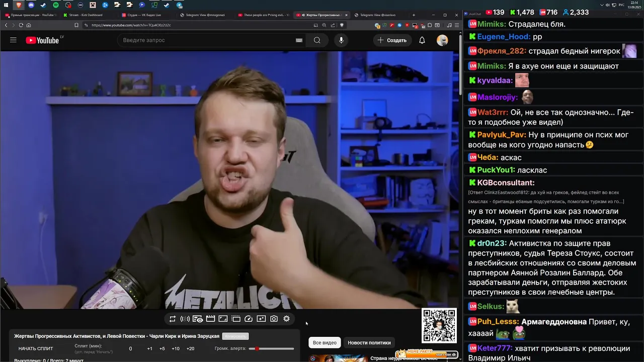This screenshot has height=362, width=644.
Task: Click НАЧАТЬ СПЛИТ button
Action: click(x=36, y=349)
